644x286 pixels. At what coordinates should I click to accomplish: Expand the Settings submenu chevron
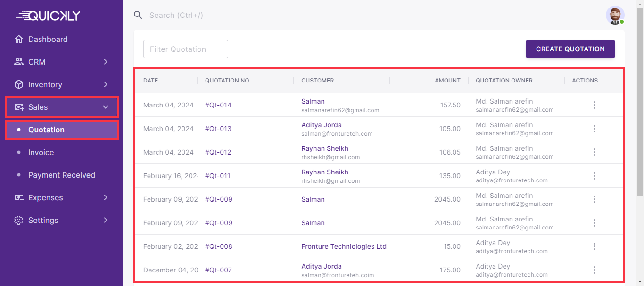pyautogui.click(x=106, y=220)
